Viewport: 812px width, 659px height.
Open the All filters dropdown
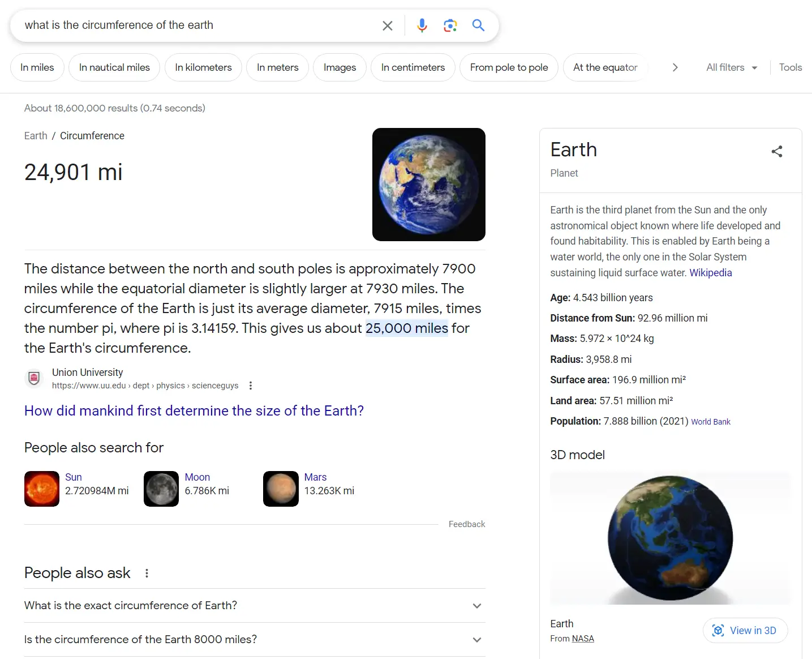732,67
